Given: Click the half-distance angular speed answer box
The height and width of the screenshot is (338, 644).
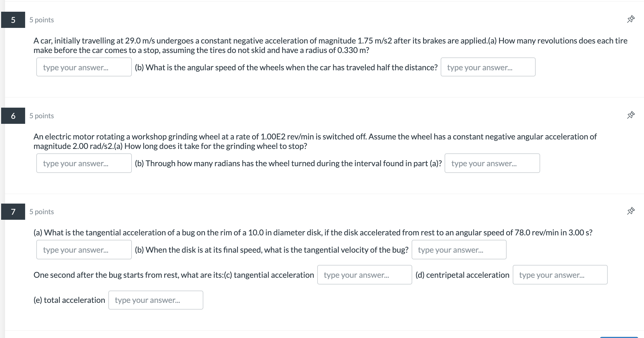Looking at the screenshot, I should click(x=488, y=67).
